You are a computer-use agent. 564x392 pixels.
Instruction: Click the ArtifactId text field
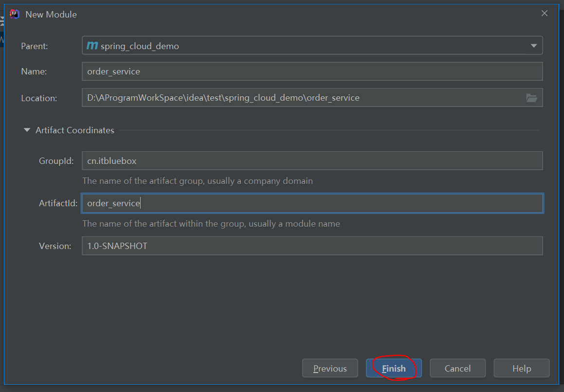[x=311, y=203]
